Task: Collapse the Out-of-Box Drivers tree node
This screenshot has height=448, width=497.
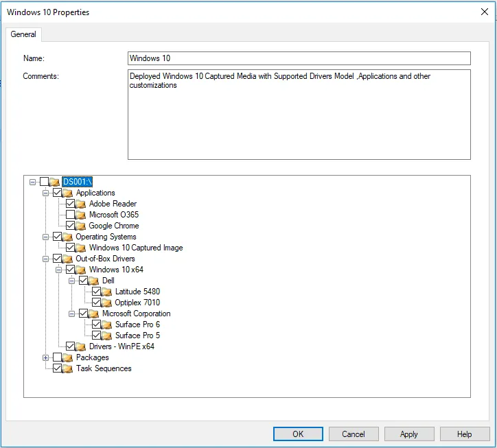Action: tap(45, 259)
